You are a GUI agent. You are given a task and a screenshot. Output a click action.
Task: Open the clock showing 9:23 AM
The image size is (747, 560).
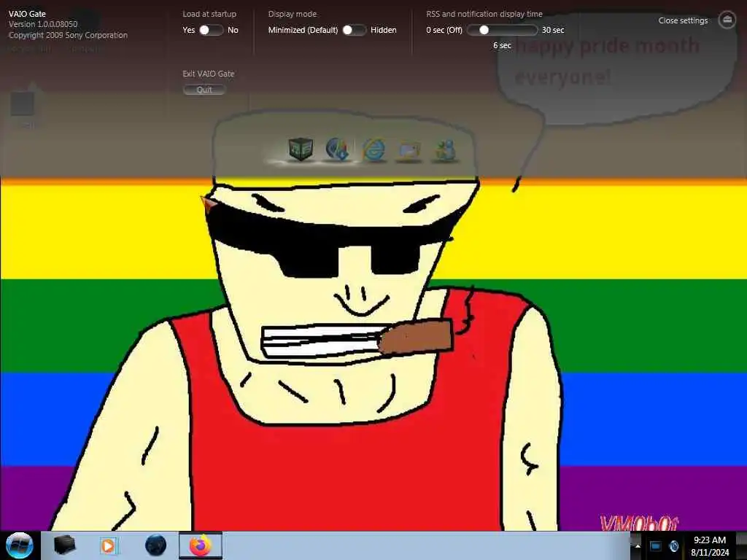(x=710, y=546)
